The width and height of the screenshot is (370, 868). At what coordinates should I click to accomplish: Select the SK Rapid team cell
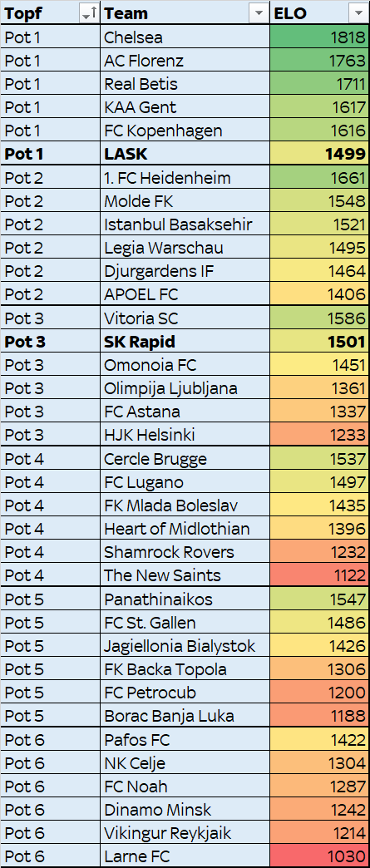point(185,342)
